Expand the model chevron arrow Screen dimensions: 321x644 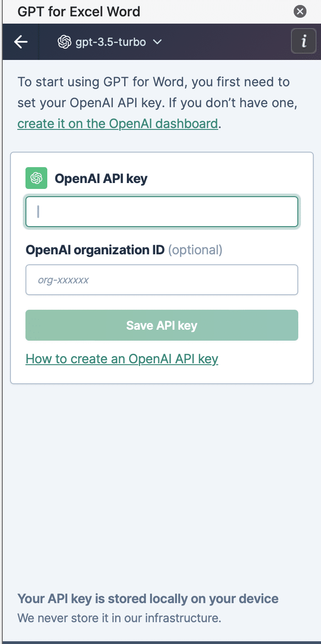click(x=157, y=42)
